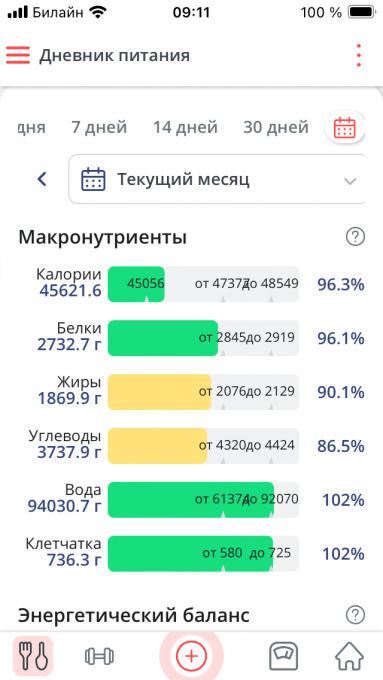Go to previous period with left chevron
The width and height of the screenshot is (383, 680).
[42, 179]
